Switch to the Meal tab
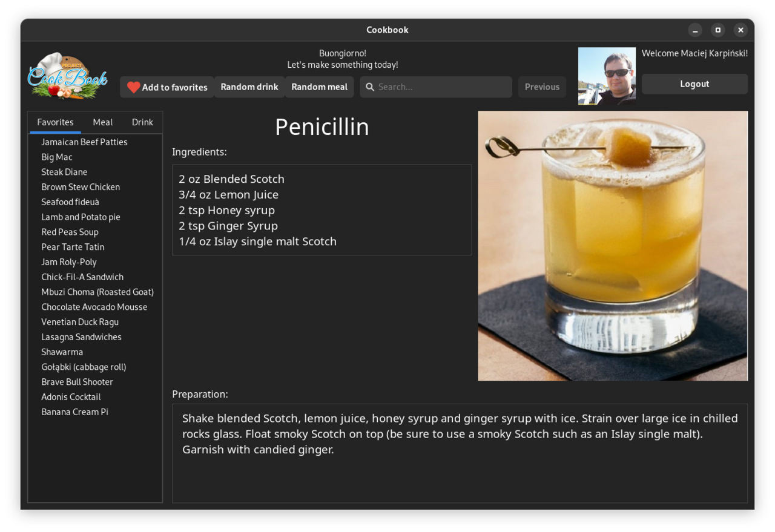The image size is (775, 532). [102, 122]
